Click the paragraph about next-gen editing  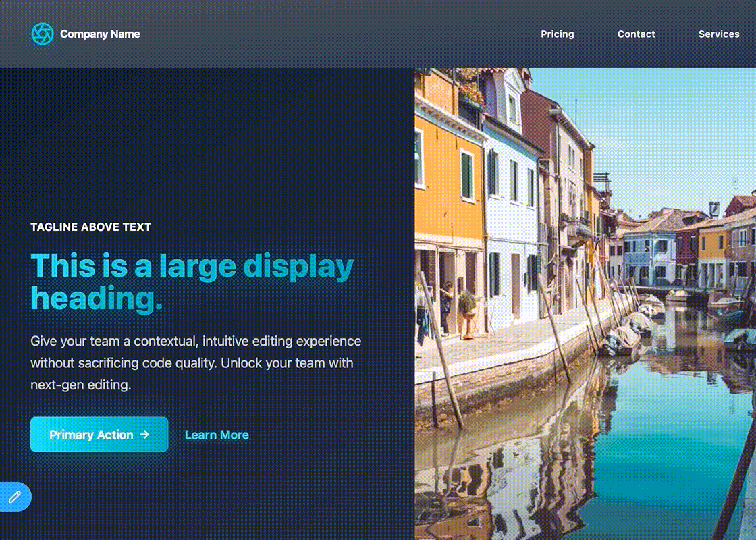[x=196, y=363]
